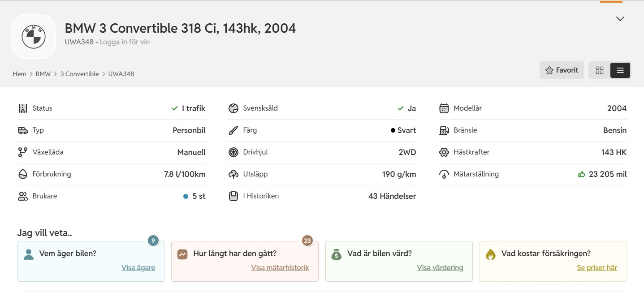Switch to grid view layout
Image resolution: width=644 pixels, height=292 pixels.
(x=600, y=70)
